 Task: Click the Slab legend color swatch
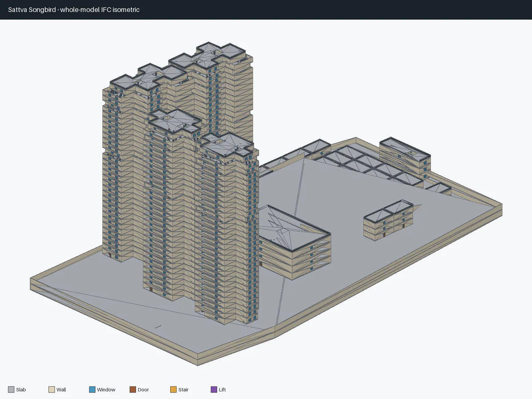(x=11, y=390)
